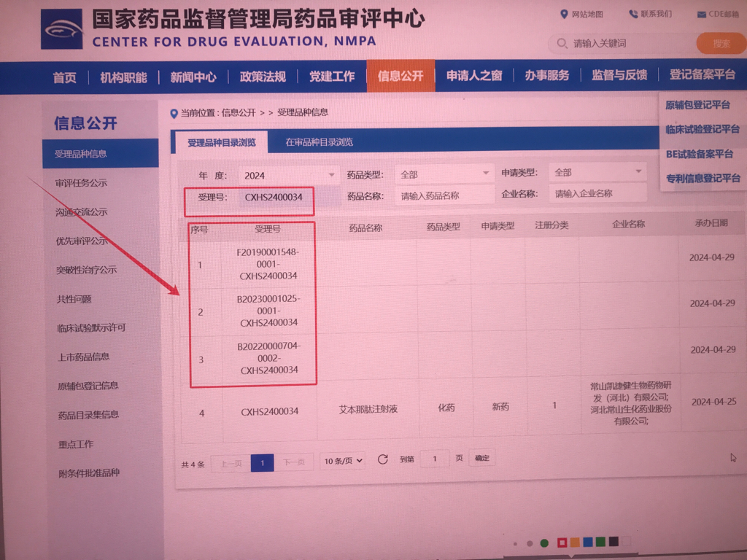Click the 下一页 next page button
Image resolution: width=747 pixels, height=560 pixels.
(x=293, y=462)
